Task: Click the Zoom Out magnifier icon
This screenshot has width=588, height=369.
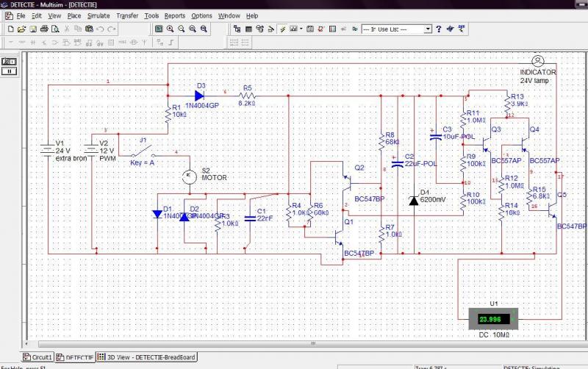Action: coord(181,29)
